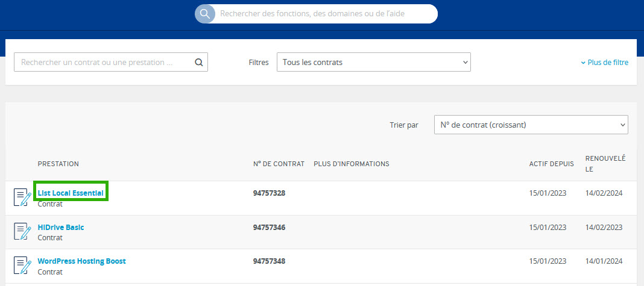Click Contrat text under WordPress Hosting Boost
Screen dimensions: 644x286
pyautogui.click(x=50, y=272)
